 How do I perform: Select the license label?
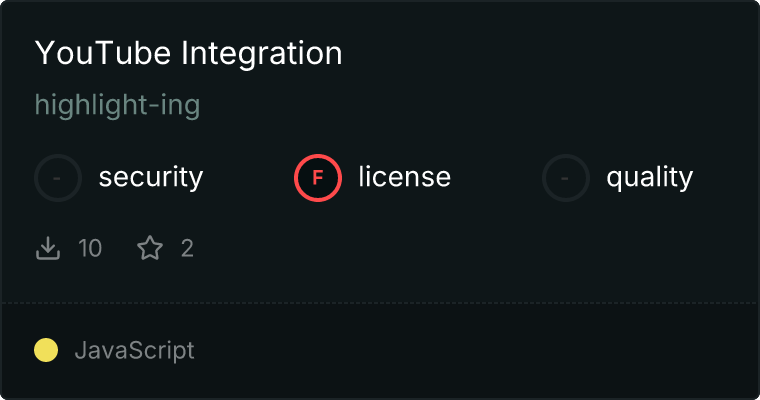click(404, 178)
